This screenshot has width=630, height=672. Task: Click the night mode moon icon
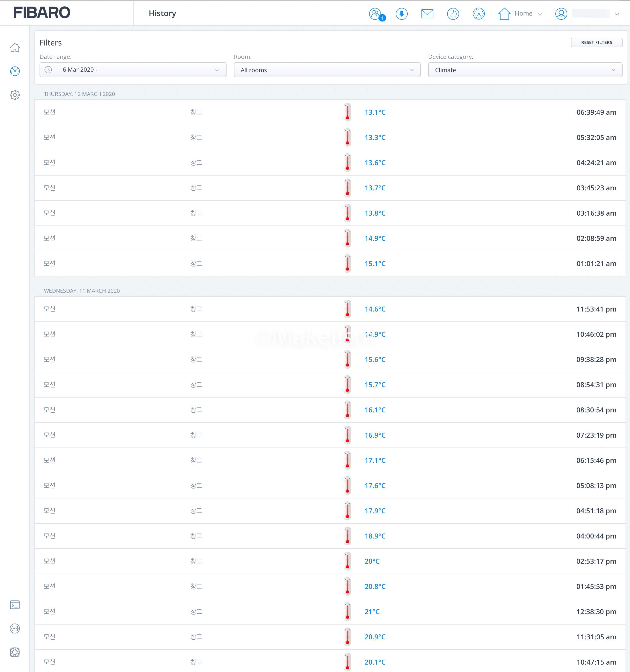[453, 14]
